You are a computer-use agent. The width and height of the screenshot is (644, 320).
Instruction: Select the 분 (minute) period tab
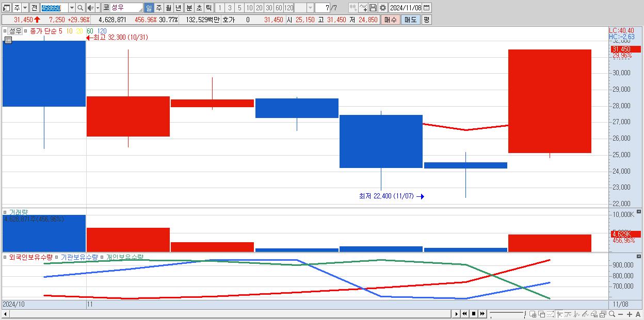tap(189, 8)
